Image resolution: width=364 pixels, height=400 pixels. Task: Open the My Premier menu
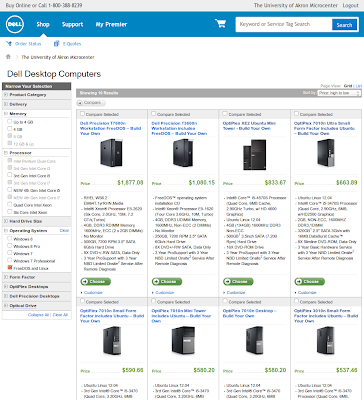(x=111, y=24)
